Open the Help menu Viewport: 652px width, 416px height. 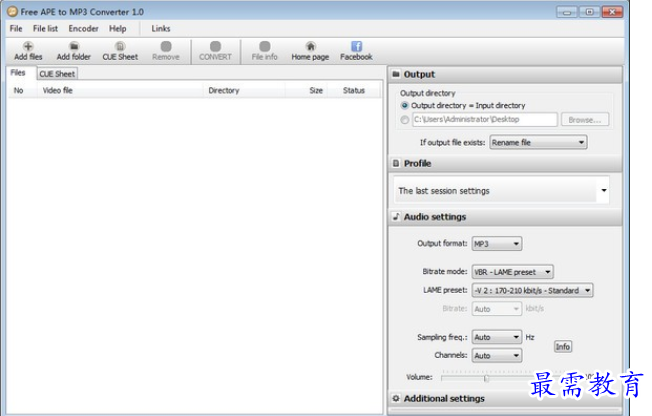coord(118,29)
